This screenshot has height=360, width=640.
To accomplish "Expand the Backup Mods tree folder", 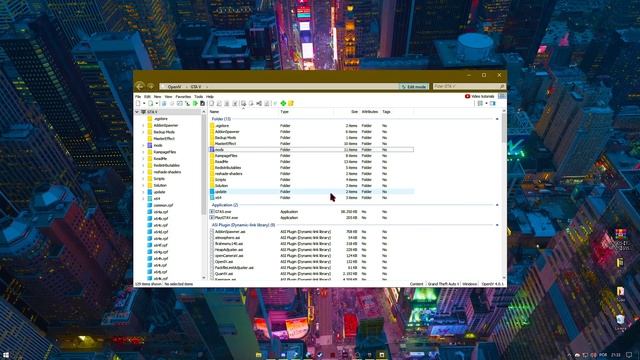I will 143,132.
